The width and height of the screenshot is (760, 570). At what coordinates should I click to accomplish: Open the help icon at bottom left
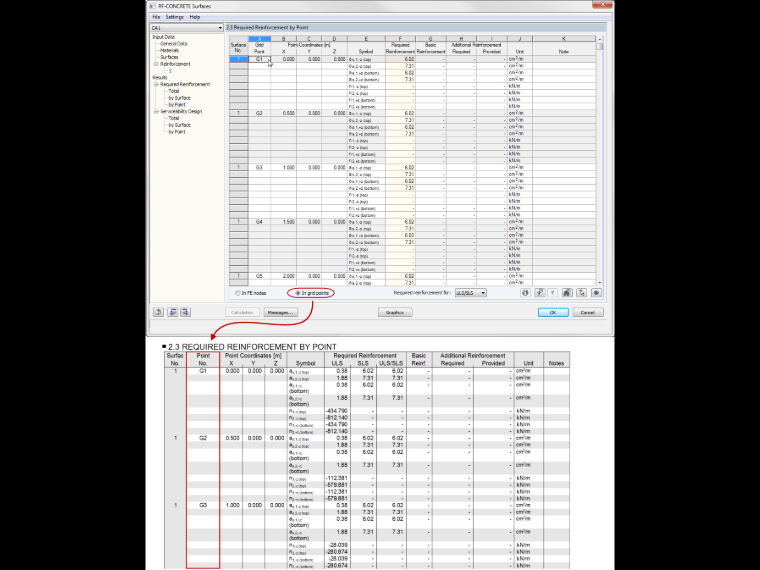[x=158, y=312]
